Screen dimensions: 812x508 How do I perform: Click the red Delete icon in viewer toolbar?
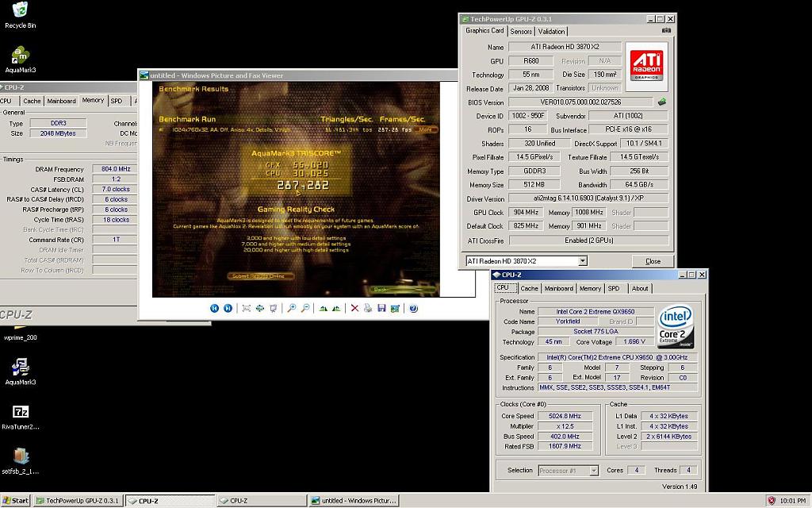pos(354,308)
